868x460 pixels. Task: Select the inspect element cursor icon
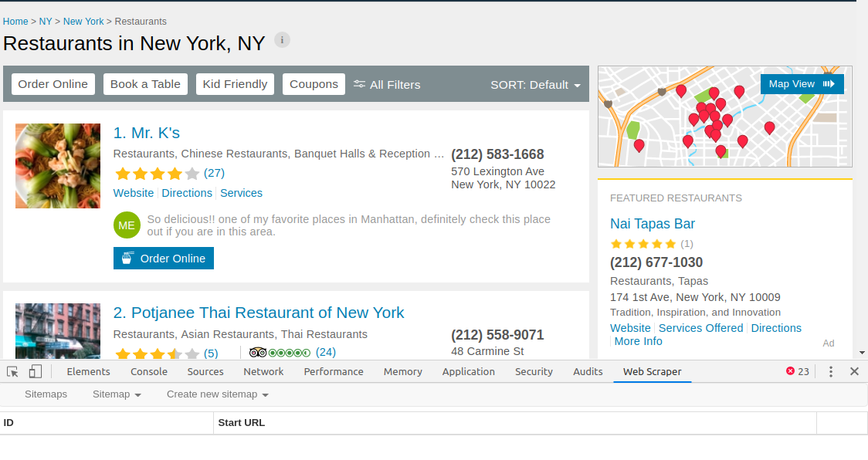[12, 371]
